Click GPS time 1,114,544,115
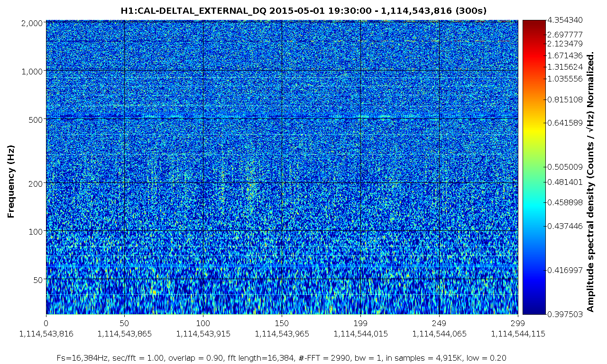607x364 pixels. [518, 334]
